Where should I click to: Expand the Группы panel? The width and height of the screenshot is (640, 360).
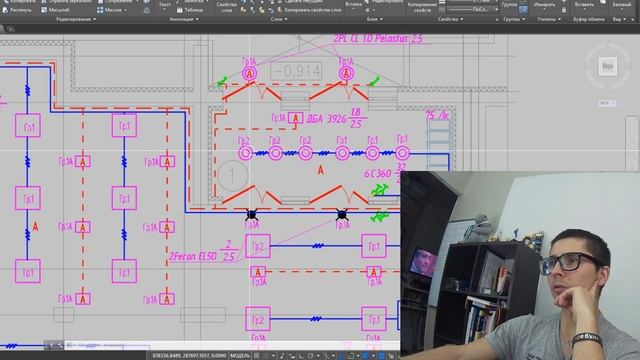pos(514,19)
